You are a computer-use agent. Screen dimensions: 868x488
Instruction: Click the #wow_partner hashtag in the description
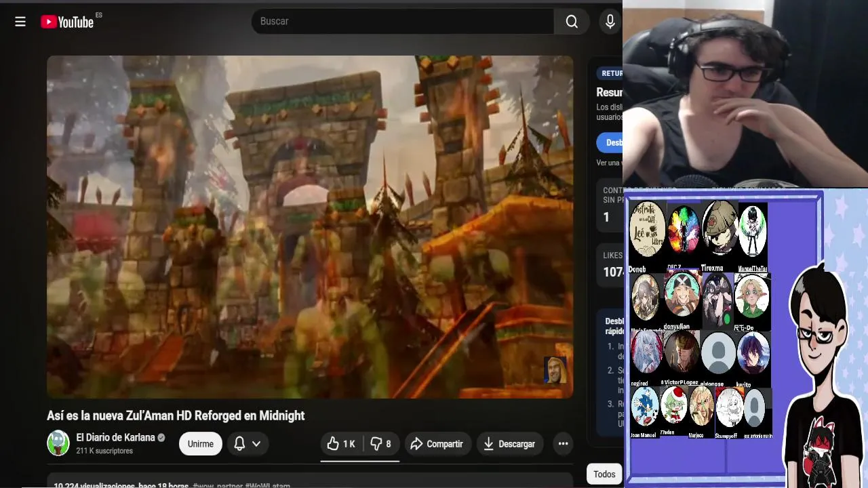click(x=218, y=486)
